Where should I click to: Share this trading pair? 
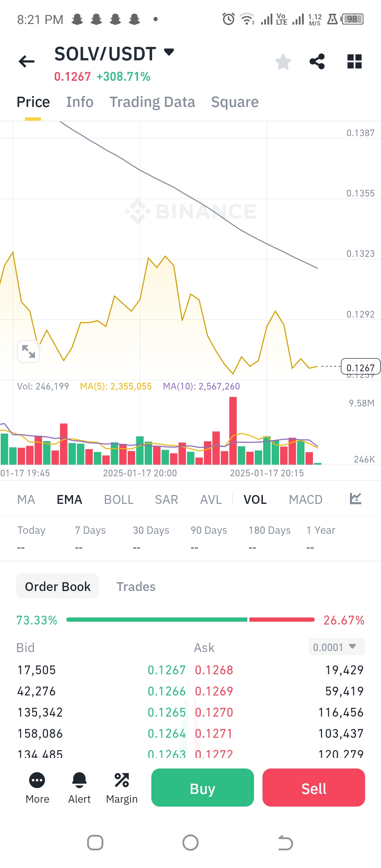click(317, 62)
